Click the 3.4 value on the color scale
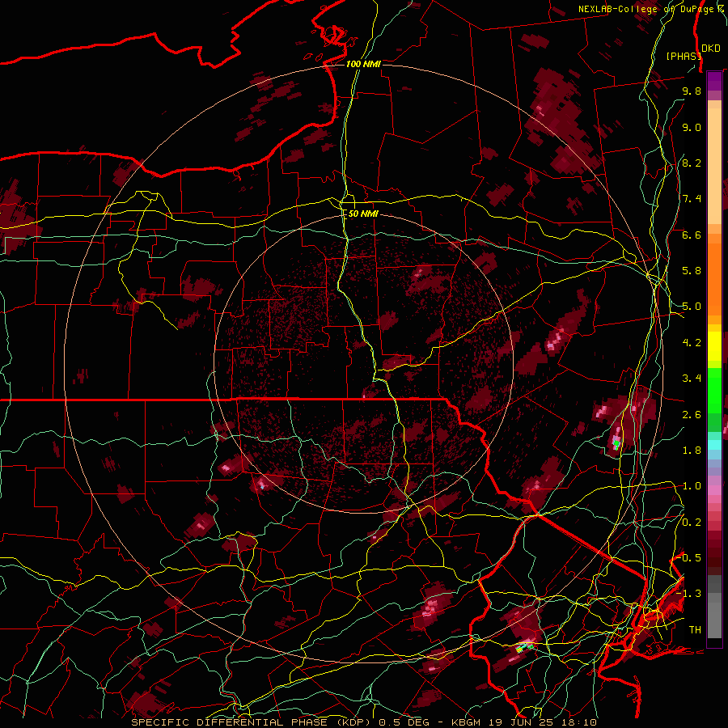Screen dimensions: 728x728 (x=692, y=379)
